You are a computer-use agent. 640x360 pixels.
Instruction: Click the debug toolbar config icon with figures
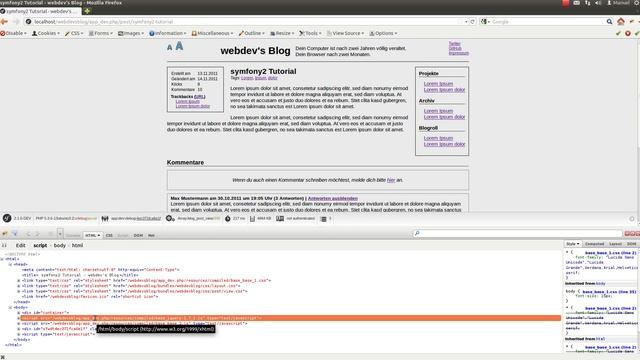[x=105, y=219]
